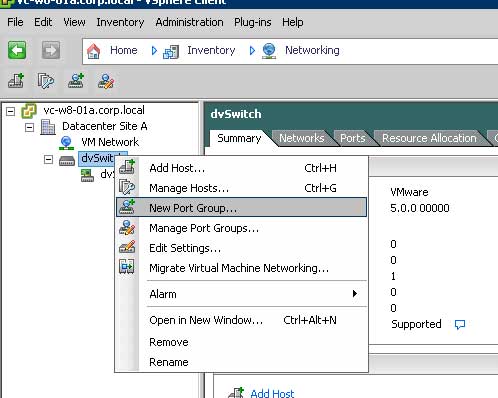The width and height of the screenshot is (498, 398).
Task: Select New Port Group... menu entry
Action: (x=242, y=207)
